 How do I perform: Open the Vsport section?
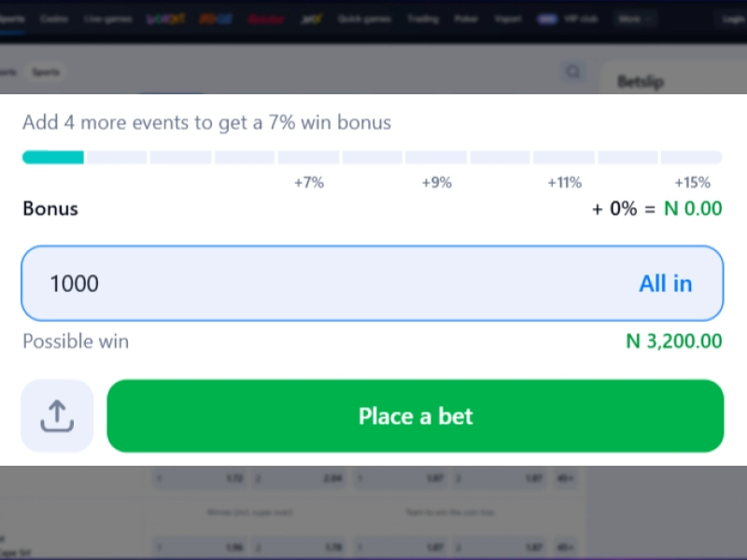(x=509, y=18)
